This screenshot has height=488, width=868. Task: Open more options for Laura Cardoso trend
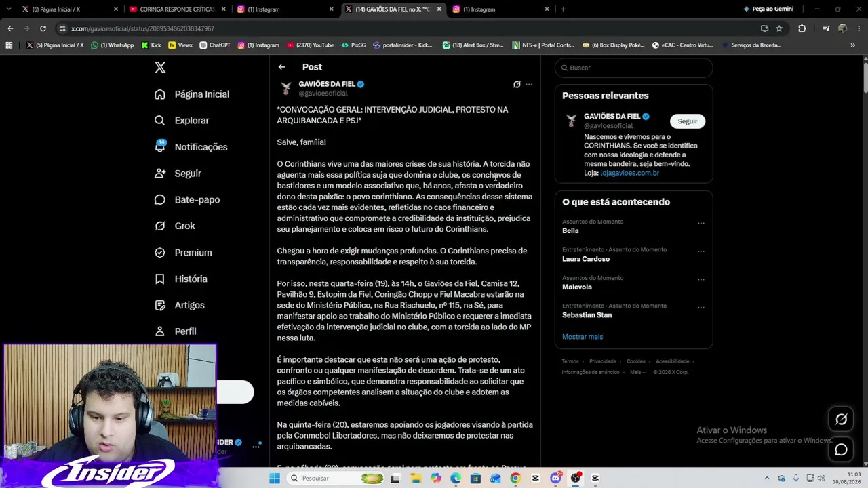tap(701, 251)
